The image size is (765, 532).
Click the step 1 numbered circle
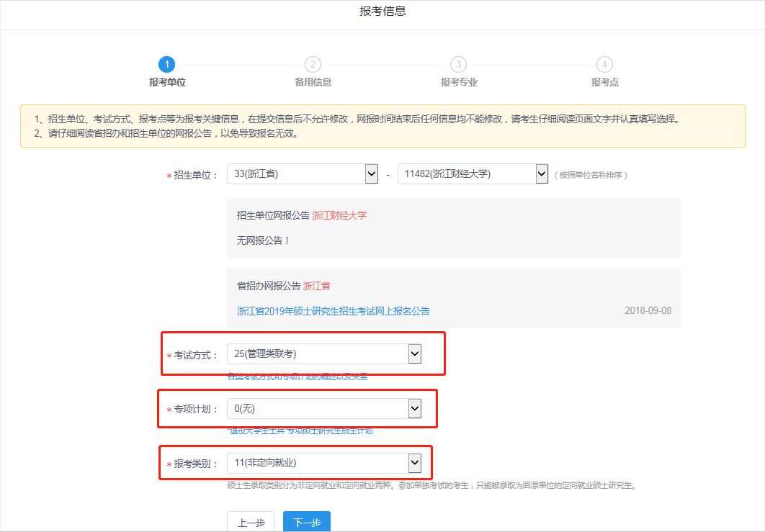pos(167,65)
